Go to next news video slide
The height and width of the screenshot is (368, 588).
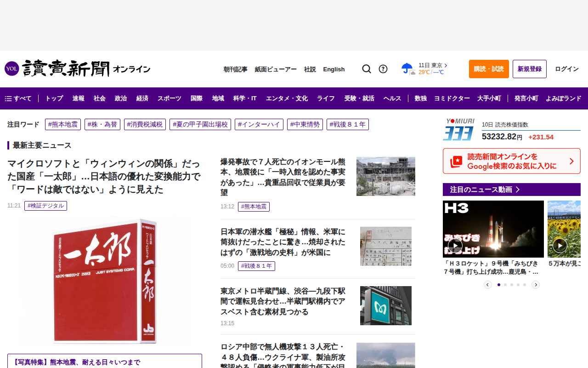point(536,285)
